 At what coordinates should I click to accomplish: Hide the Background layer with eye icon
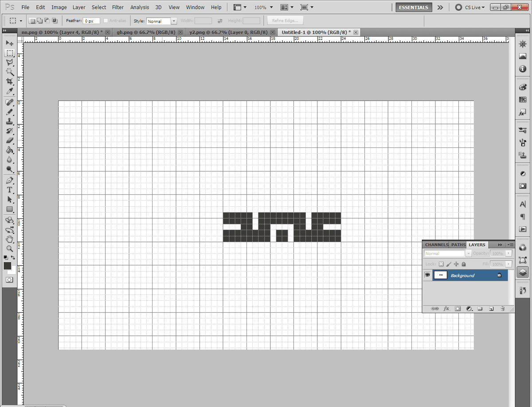tap(428, 275)
